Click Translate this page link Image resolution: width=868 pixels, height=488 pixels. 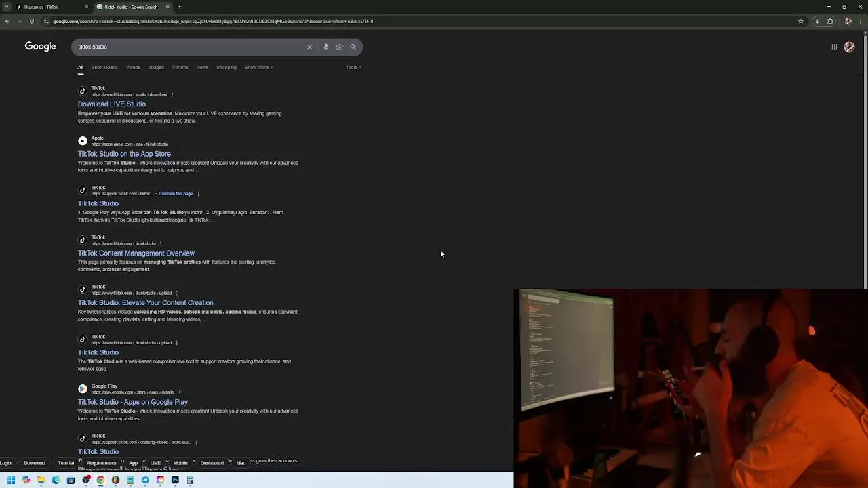coord(175,194)
